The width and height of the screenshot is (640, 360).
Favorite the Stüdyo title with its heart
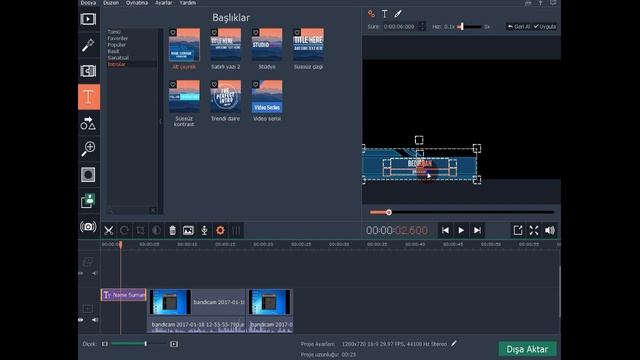[256, 32]
